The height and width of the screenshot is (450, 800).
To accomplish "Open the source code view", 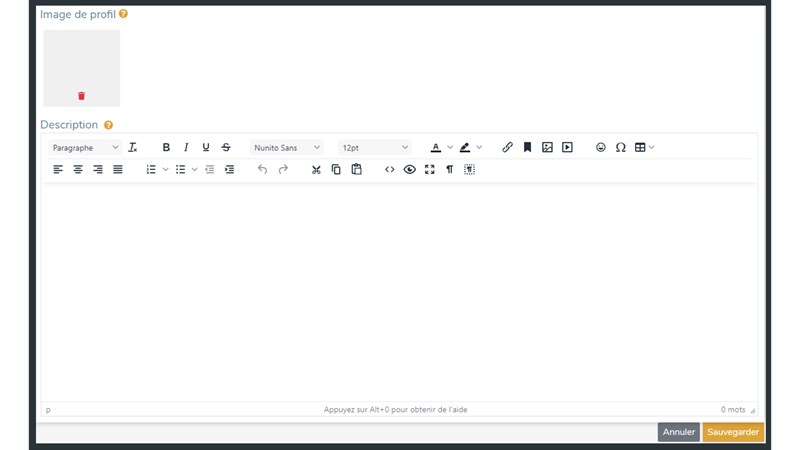I will tap(389, 169).
